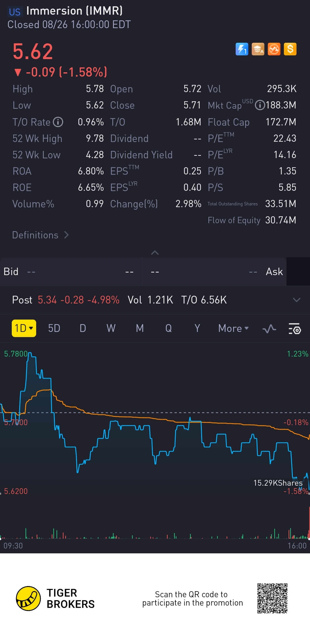Open T/O Rate info icon

(58, 122)
